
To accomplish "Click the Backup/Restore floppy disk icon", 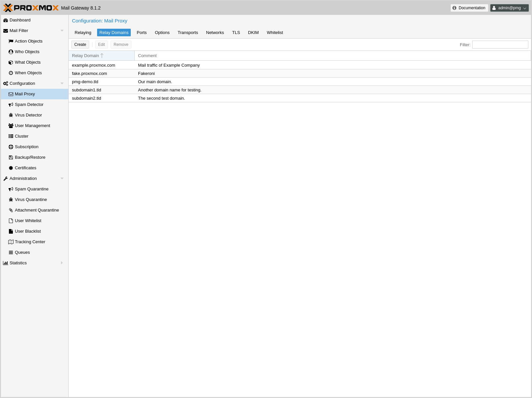I will tap(11, 157).
